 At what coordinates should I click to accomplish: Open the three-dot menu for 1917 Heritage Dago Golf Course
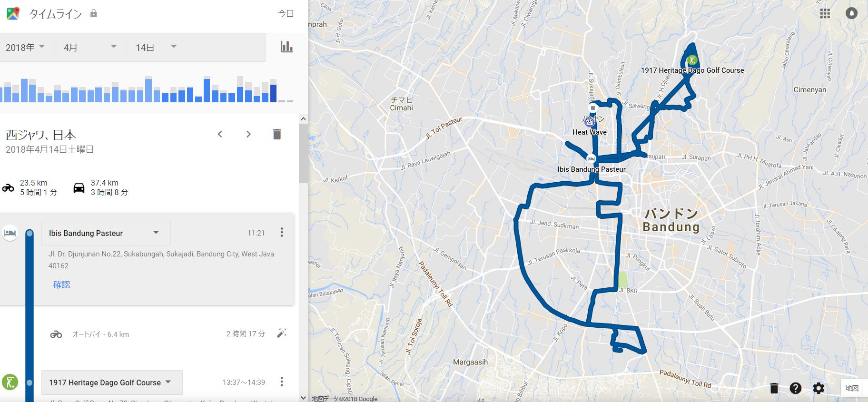(282, 382)
